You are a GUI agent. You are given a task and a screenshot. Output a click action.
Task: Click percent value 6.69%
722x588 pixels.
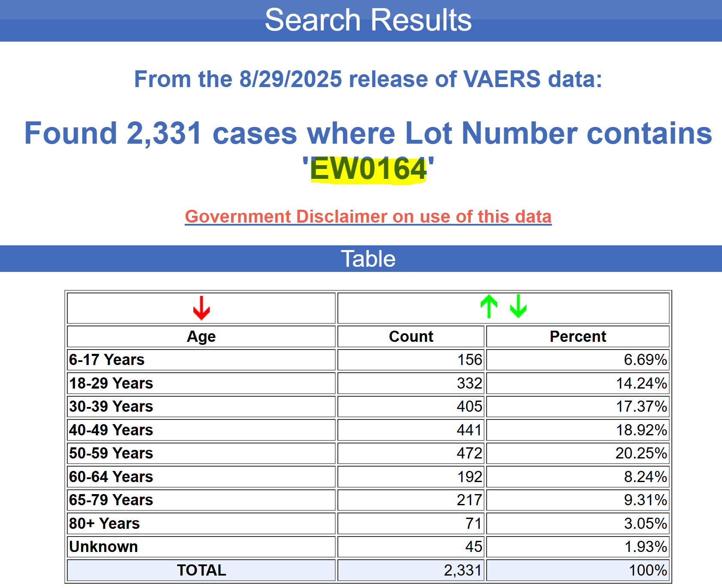tap(645, 360)
